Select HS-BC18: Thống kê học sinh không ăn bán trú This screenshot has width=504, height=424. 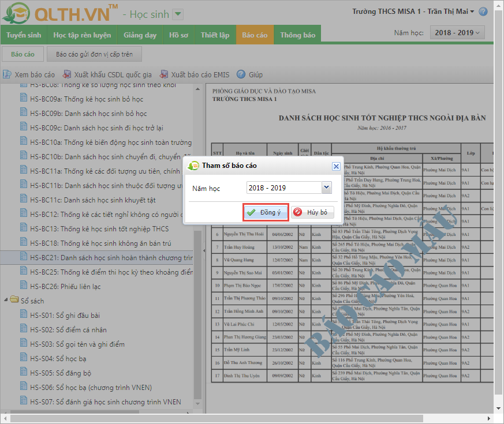coord(100,243)
